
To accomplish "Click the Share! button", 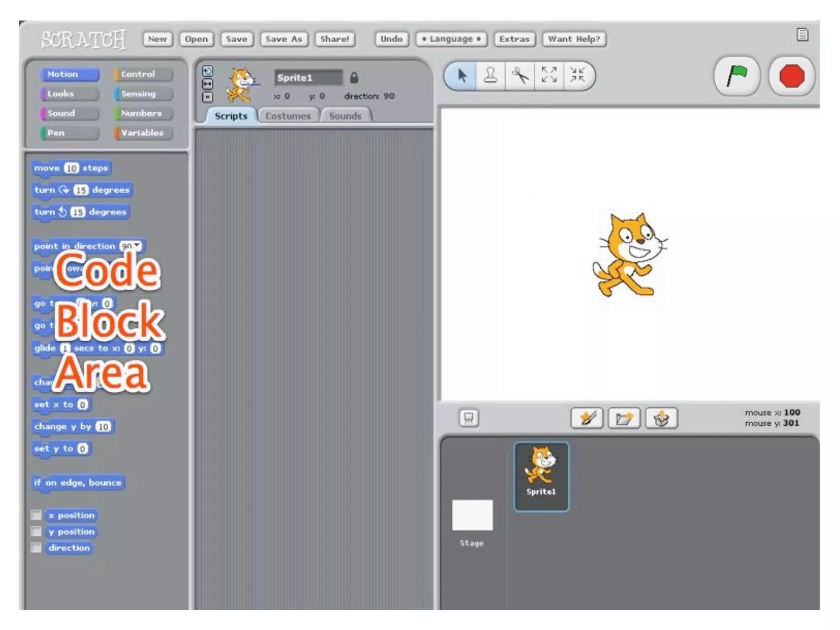I will (x=335, y=39).
